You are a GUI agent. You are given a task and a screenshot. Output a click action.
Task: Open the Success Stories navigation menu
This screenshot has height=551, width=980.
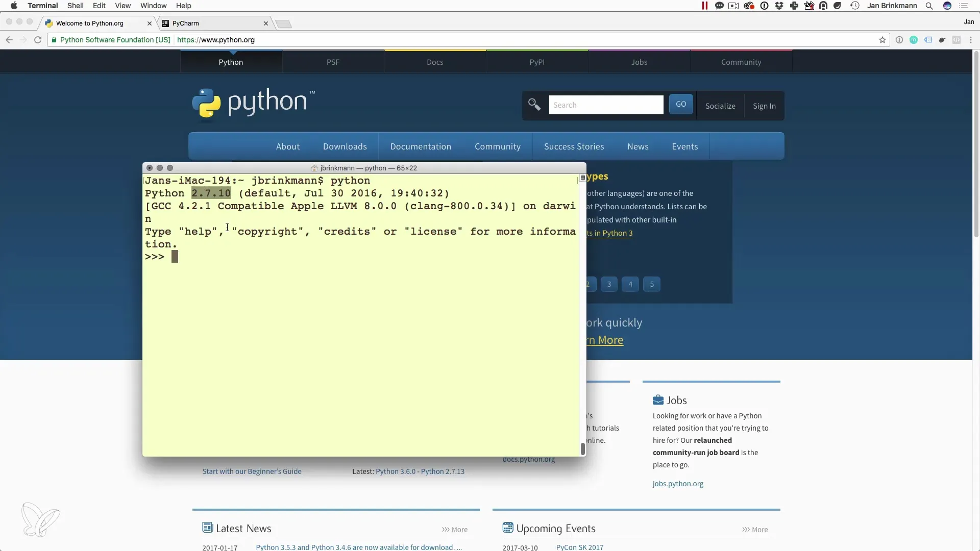click(574, 146)
